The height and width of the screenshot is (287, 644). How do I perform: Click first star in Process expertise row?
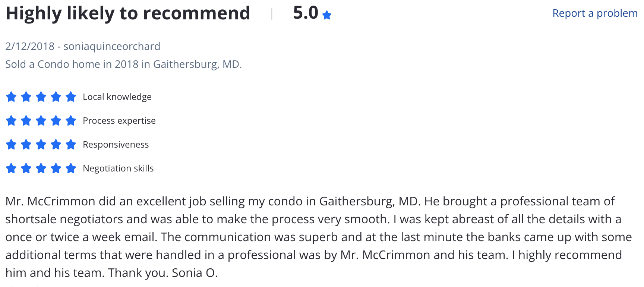coord(11,121)
